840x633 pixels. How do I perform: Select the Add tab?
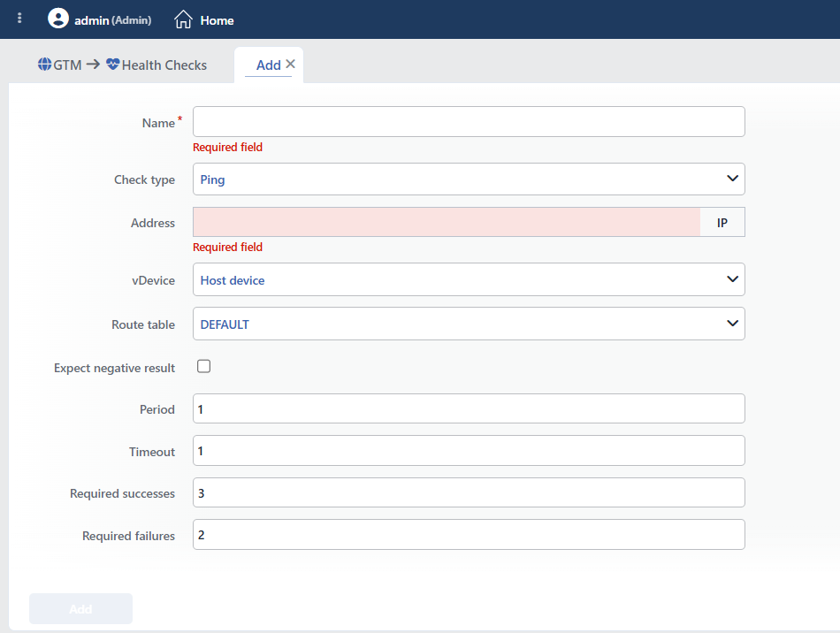coord(269,65)
